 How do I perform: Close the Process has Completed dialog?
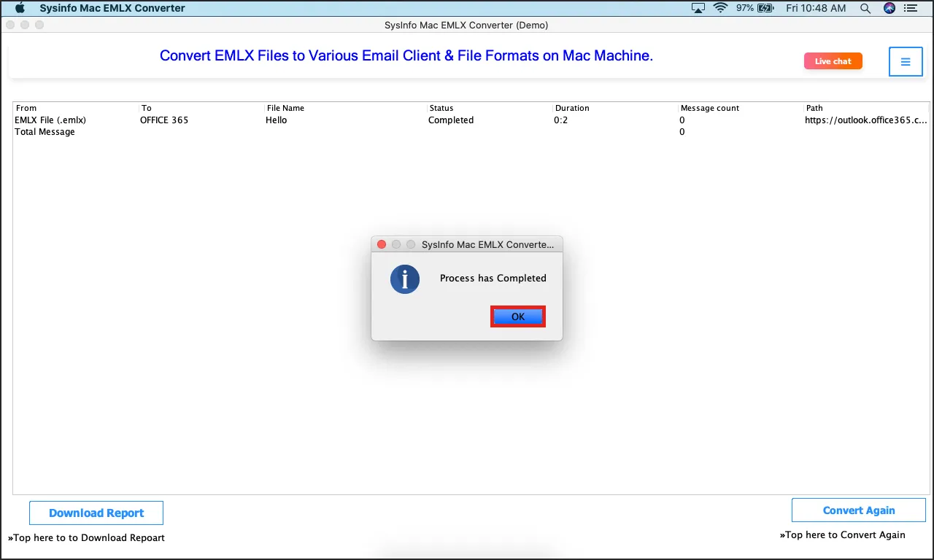click(381, 244)
